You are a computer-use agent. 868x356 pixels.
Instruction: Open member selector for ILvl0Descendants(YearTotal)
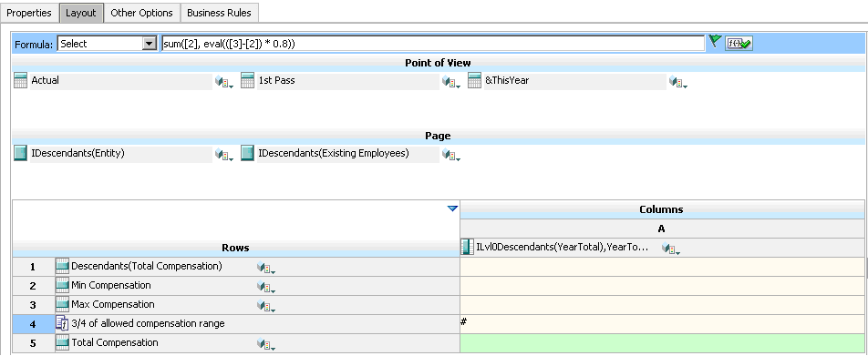pyautogui.click(x=670, y=249)
